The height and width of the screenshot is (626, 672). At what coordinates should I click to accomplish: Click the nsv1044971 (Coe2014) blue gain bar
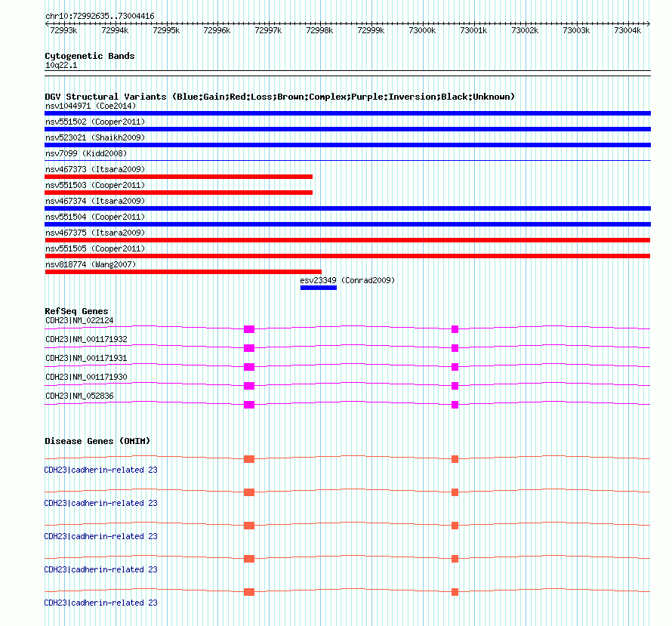point(347,113)
